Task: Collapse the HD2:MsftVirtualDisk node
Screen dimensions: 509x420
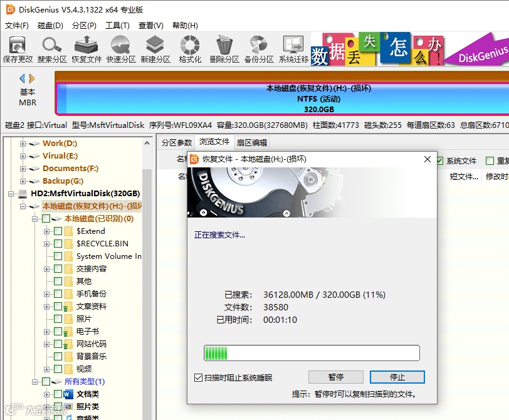Action: [x=11, y=194]
